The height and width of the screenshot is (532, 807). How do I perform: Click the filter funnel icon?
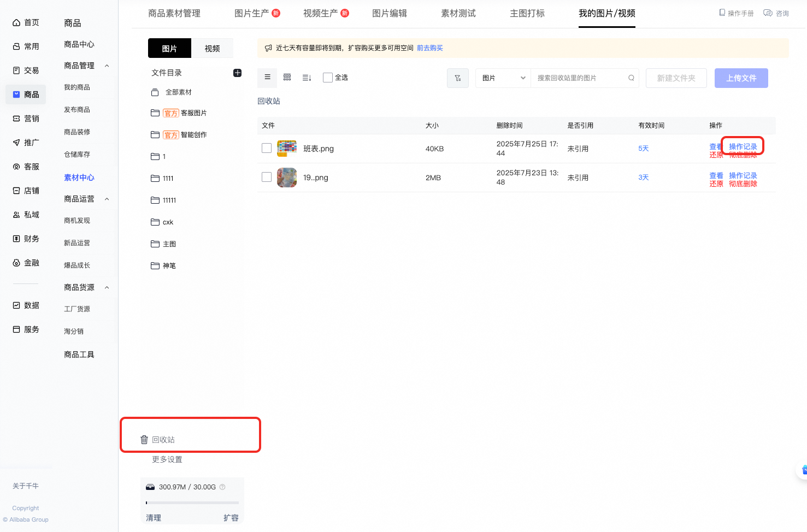[458, 78]
